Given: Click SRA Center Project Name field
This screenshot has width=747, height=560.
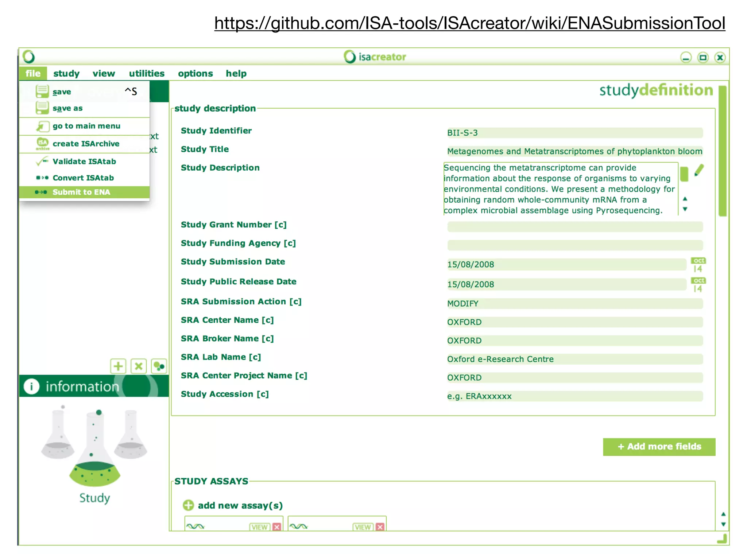Looking at the screenshot, I should pyautogui.click(x=575, y=378).
